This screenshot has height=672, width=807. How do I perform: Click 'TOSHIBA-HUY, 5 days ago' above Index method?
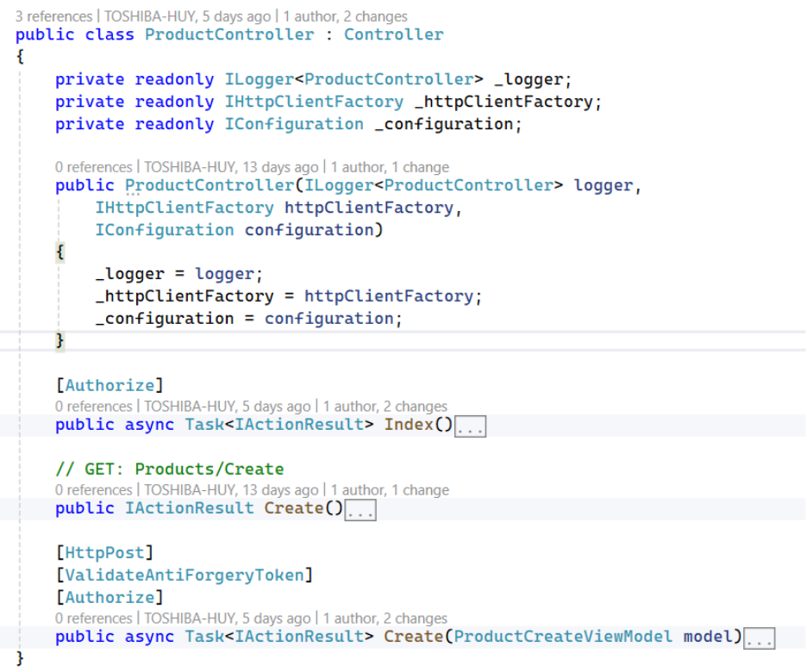(x=227, y=407)
